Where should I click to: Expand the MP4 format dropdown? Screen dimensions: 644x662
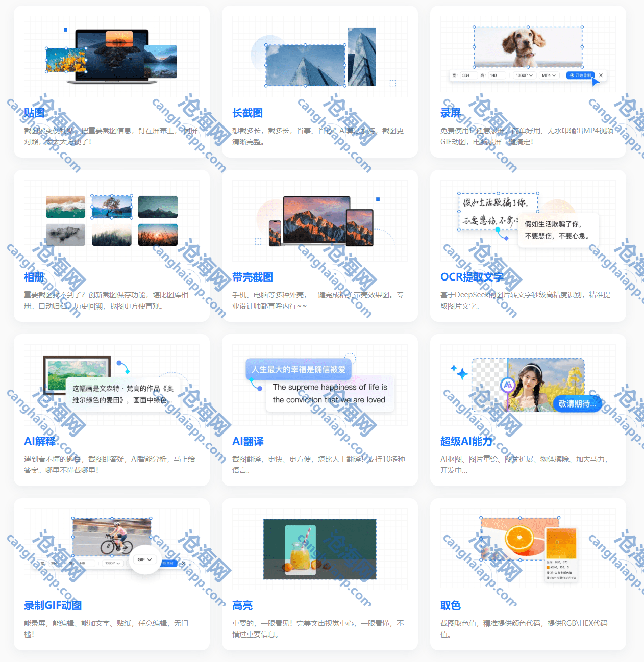[549, 75]
